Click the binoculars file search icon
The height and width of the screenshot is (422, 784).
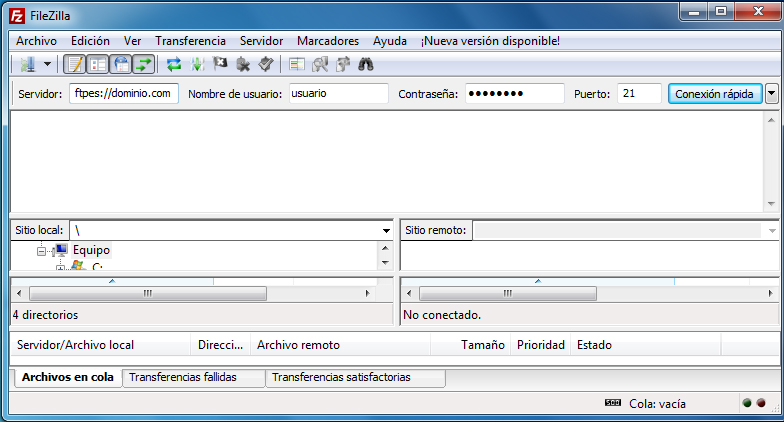(366, 64)
